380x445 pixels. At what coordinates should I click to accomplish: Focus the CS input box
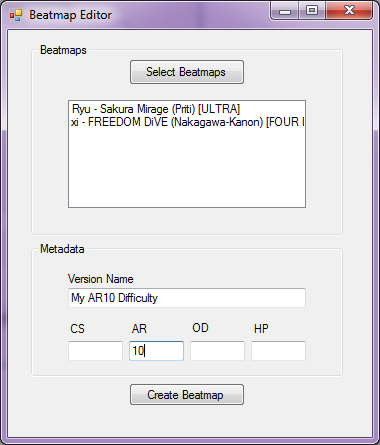click(x=95, y=351)
